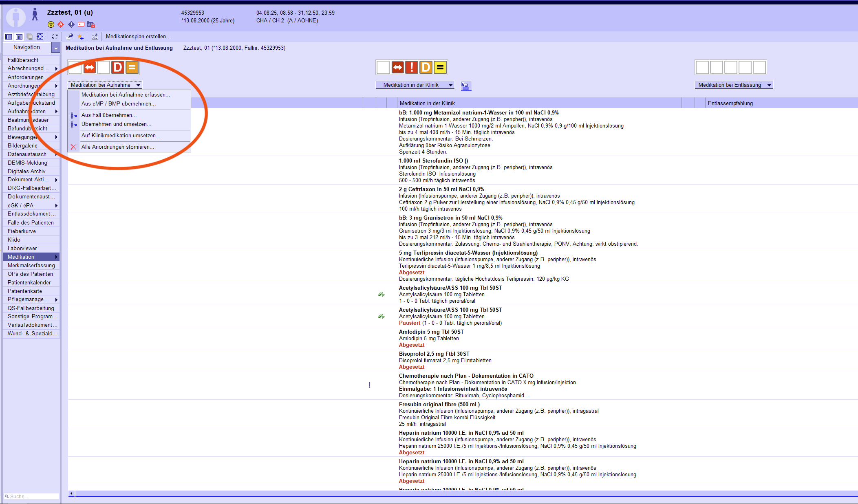Click the orange D indicator above Medikation bei Aufnahme

click(118, 67)
